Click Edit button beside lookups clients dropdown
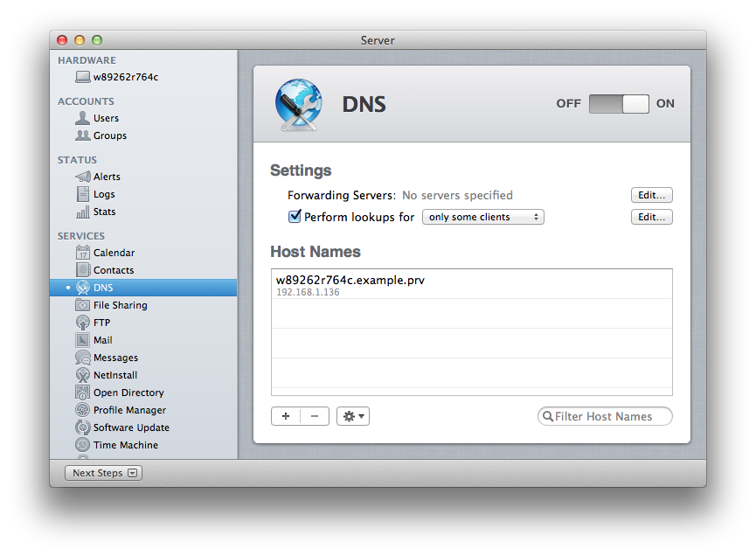Screen dimensions: 756x556 (x=651, y=217)
